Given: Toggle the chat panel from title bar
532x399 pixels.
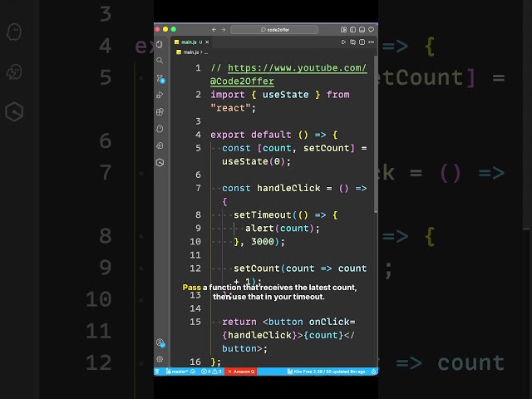Looking at the screenshot, I should [x=372, y=30].
